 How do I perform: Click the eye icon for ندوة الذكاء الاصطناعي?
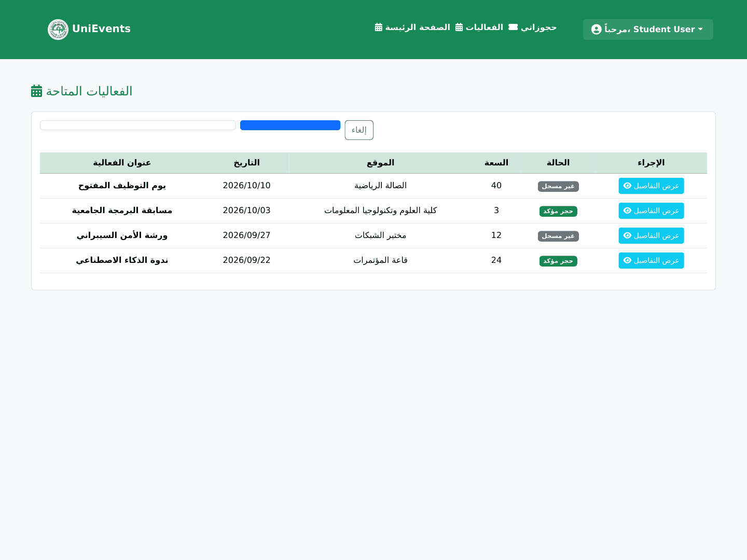tap(627, 260)
